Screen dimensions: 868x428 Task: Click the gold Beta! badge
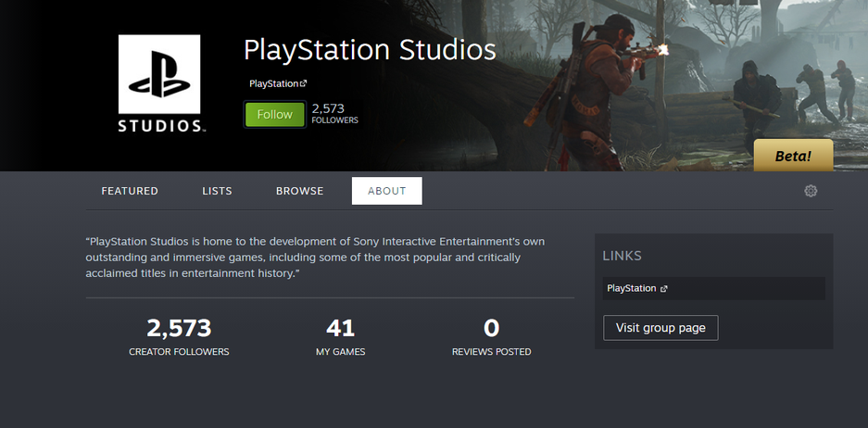click(x=793, y=156)
